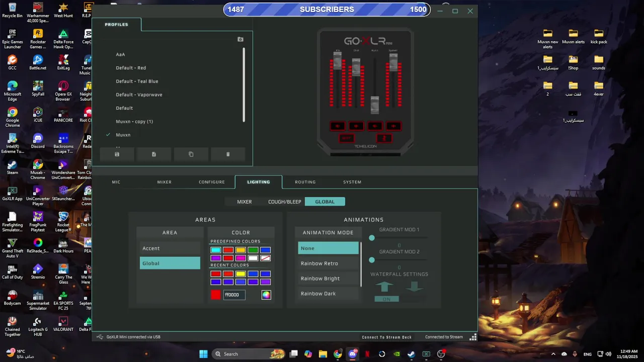
Task: Click the save-as-new profile file icon
Action: point(154,154)
